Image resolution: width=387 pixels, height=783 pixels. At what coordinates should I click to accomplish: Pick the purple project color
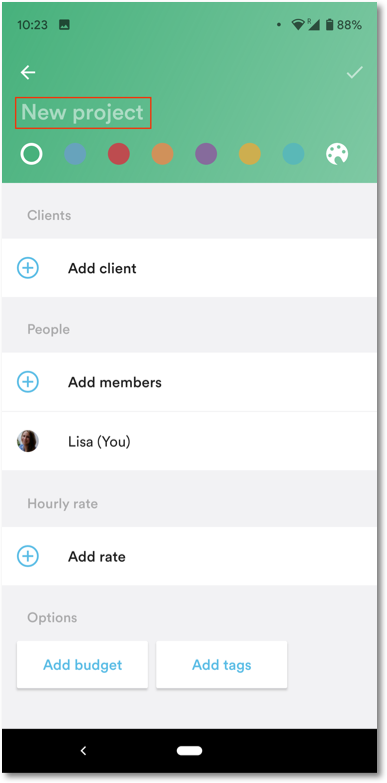206,154
